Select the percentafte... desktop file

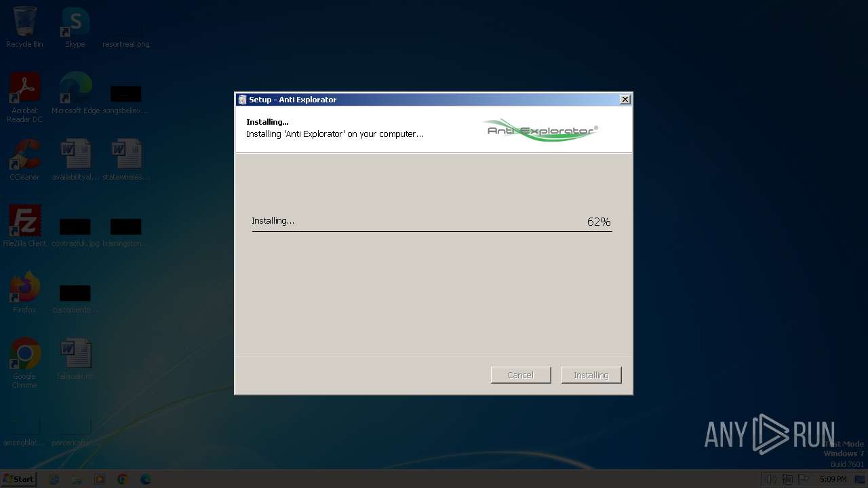coord(75,432)
